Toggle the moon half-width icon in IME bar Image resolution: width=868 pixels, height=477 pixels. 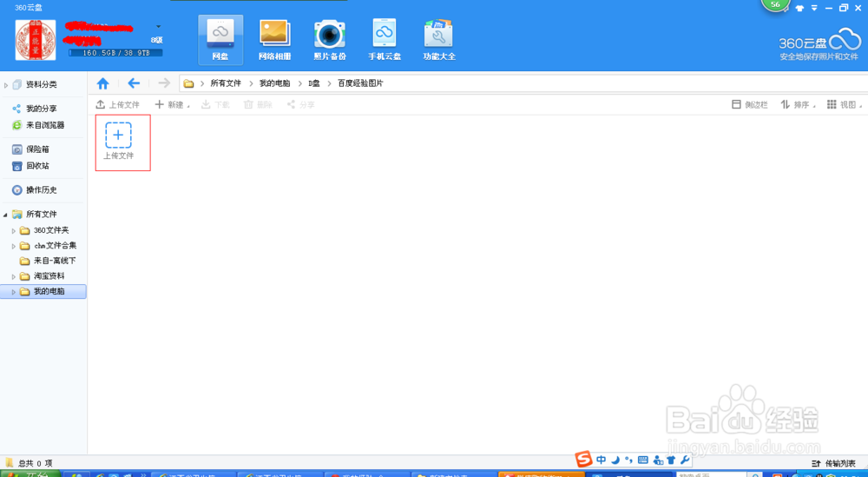[x=615, y=460]
